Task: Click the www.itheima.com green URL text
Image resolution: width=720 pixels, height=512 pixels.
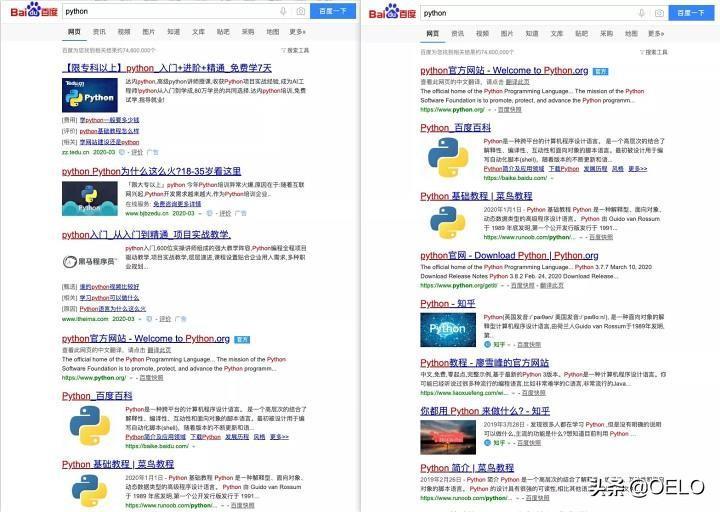Action: point(85,319)
